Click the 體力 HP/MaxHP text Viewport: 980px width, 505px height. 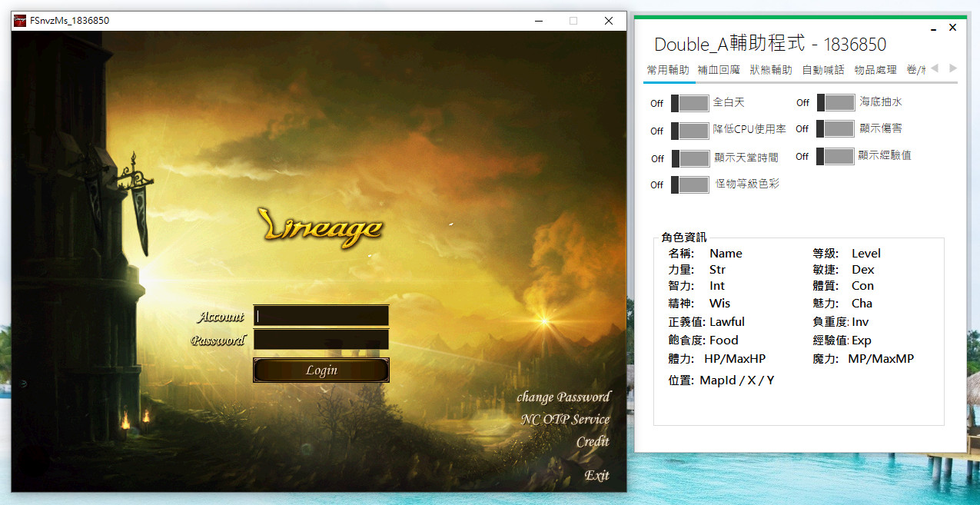[x=717, y=359]
